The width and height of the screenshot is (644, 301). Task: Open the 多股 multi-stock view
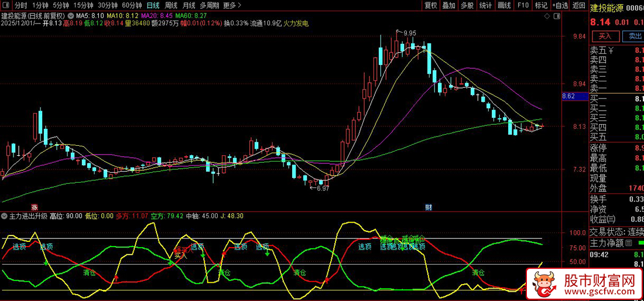click(467, 5)
